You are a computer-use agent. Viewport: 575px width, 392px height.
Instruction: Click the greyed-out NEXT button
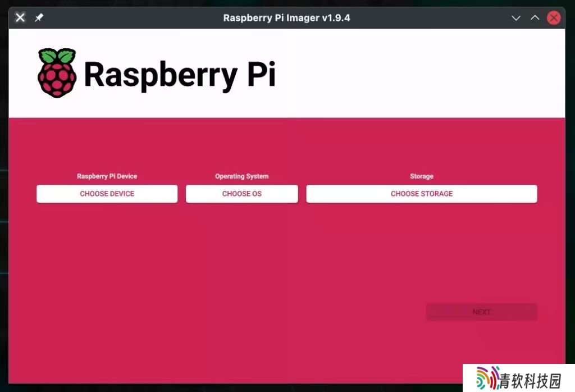click(x=481, y=312)
